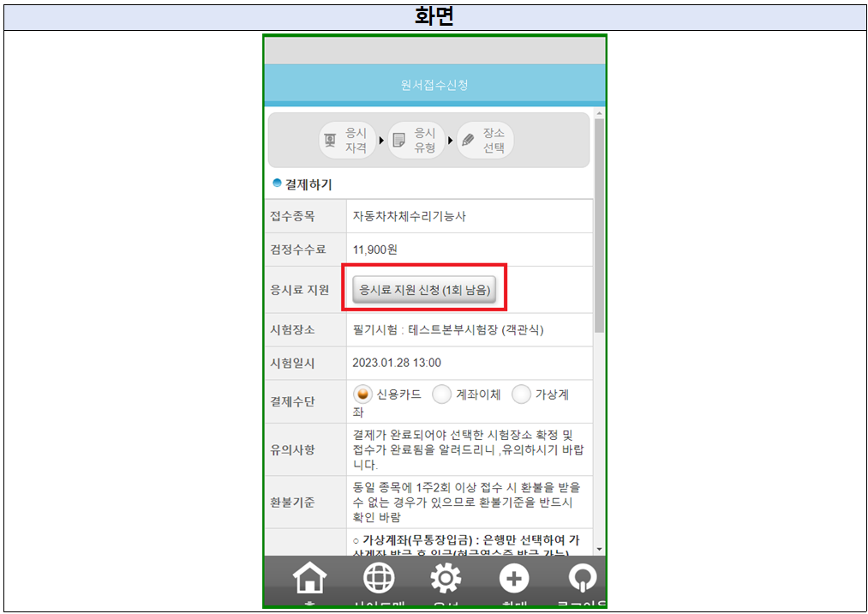Click the 유의사항 row label
Image resolution: width=868 pixels, height=614 pixels.
(292, 449)
